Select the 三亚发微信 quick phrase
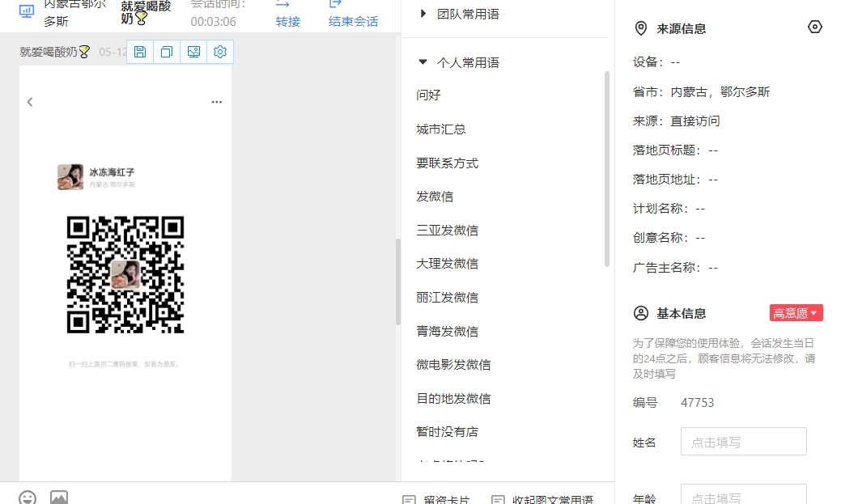The width and height of the screenshot is (841, 504). tap(447, 231)
